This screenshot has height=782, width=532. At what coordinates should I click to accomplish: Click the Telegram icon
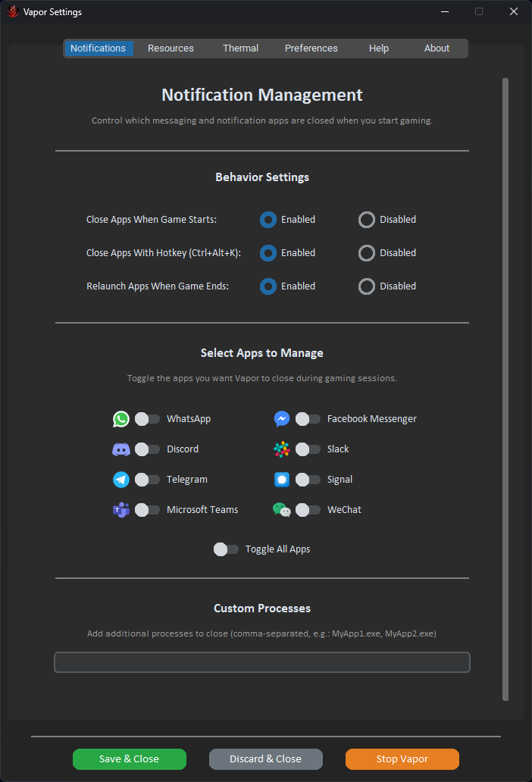click(x=120, y=479)
